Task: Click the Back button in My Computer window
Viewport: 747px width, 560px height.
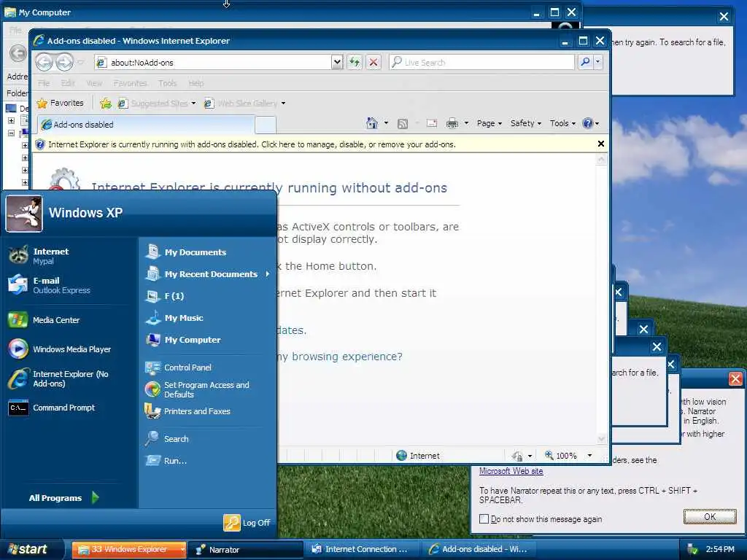Action: pyautogui.click(x=18, y=52)
